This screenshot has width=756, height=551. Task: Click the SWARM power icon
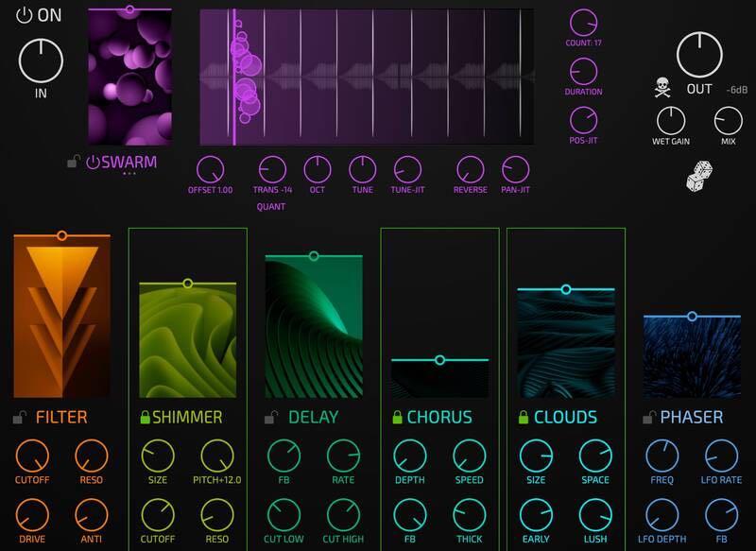[x=93, y=163]
